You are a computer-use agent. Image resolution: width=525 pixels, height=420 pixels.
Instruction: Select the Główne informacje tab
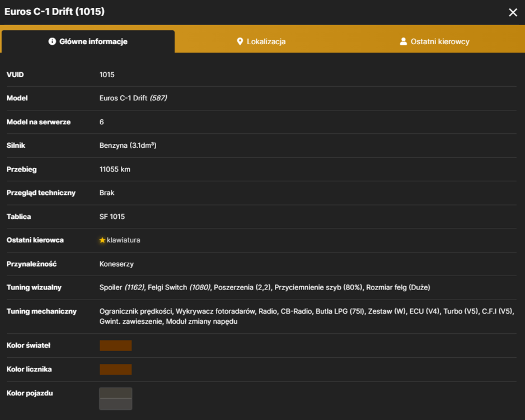(88, 41)
